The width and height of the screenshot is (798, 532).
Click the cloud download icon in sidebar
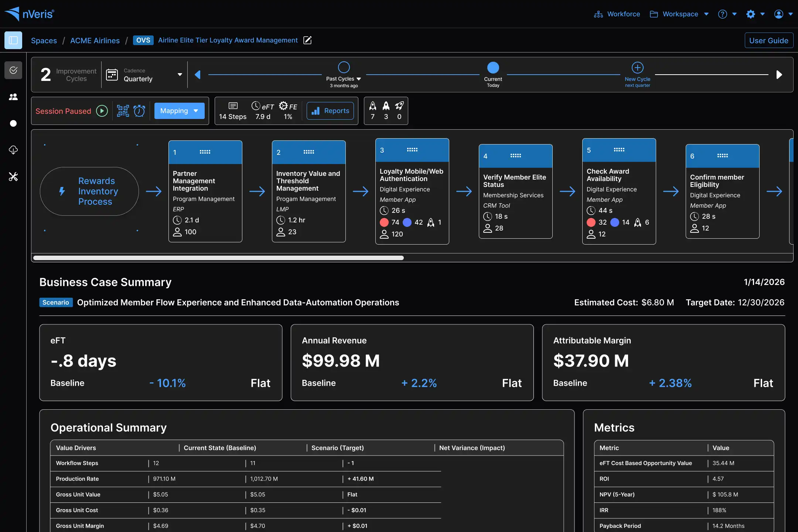click(13, 150)
